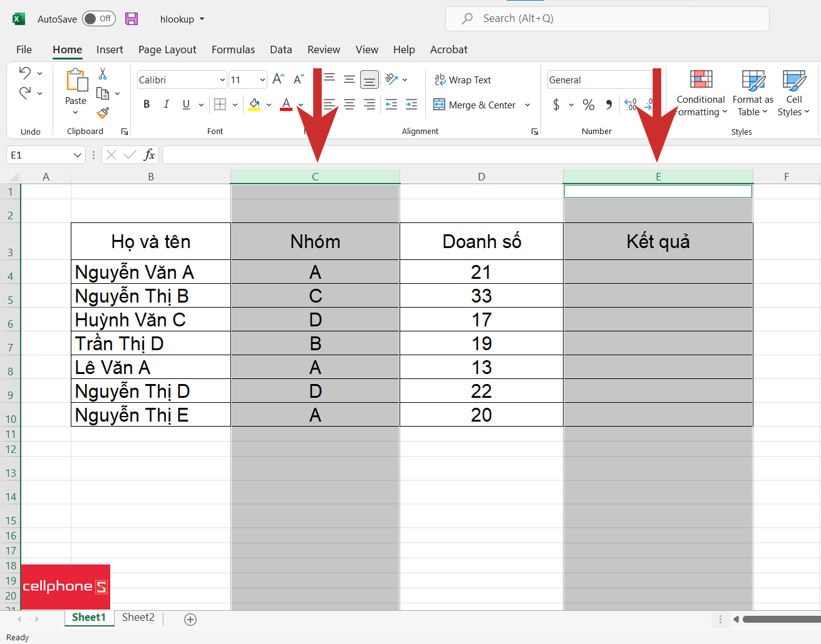Open the hlookup file name dropdown
The width and height of the screenshot is (821, 644).
pyautogui.click(x=202, y=19)
